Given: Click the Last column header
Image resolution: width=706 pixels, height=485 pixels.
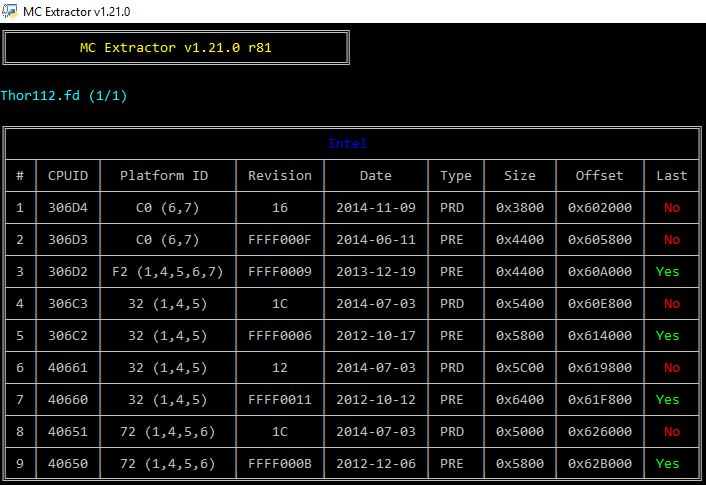Looking at the screenshot, I should pyautogui.click(x=672, y=176).
